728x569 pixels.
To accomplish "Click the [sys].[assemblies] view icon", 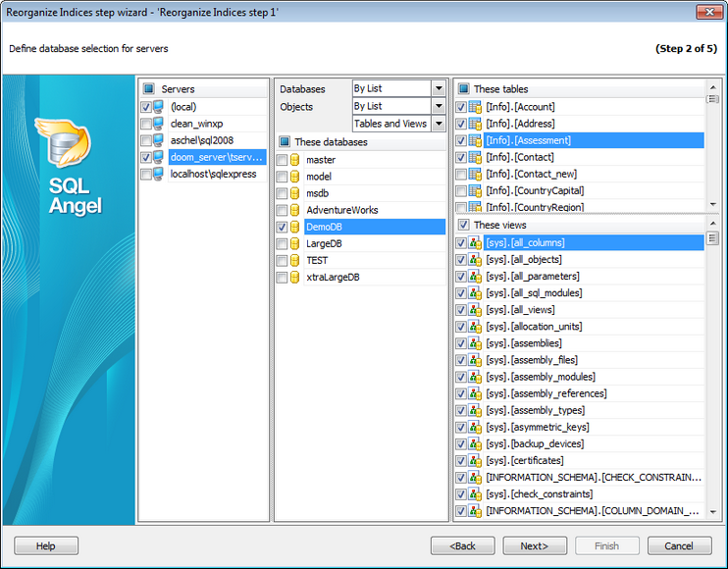I will coord(475,343).
